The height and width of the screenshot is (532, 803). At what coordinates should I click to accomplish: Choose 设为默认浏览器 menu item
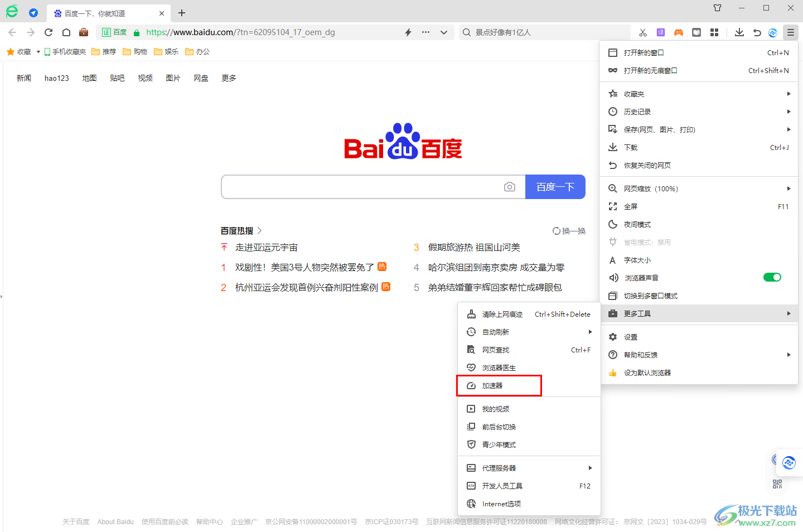[699, 373]
